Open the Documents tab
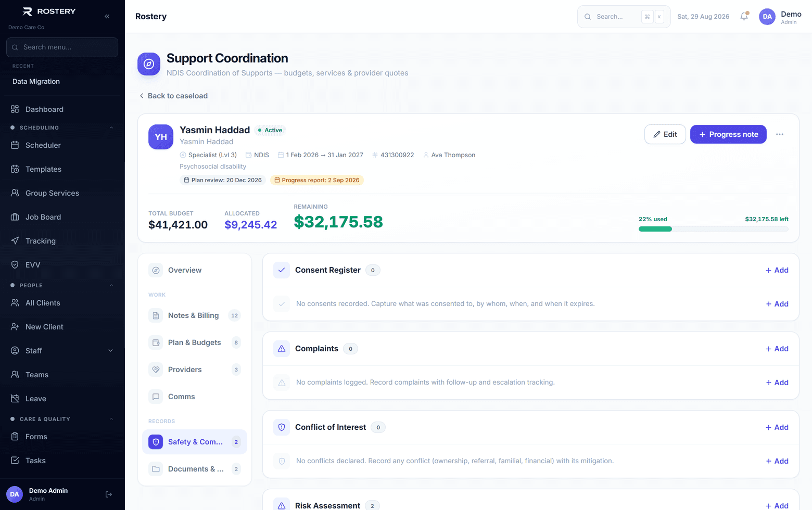 click(x=195, y=469)
